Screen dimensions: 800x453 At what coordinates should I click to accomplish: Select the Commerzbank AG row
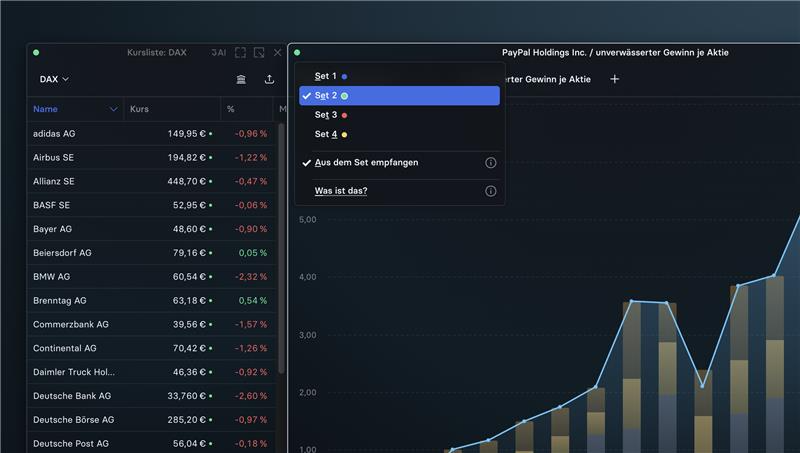152,324
